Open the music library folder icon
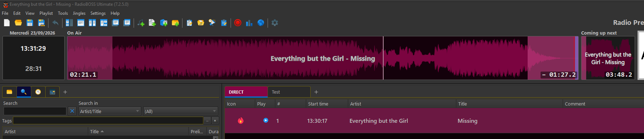 coord(201,23)
